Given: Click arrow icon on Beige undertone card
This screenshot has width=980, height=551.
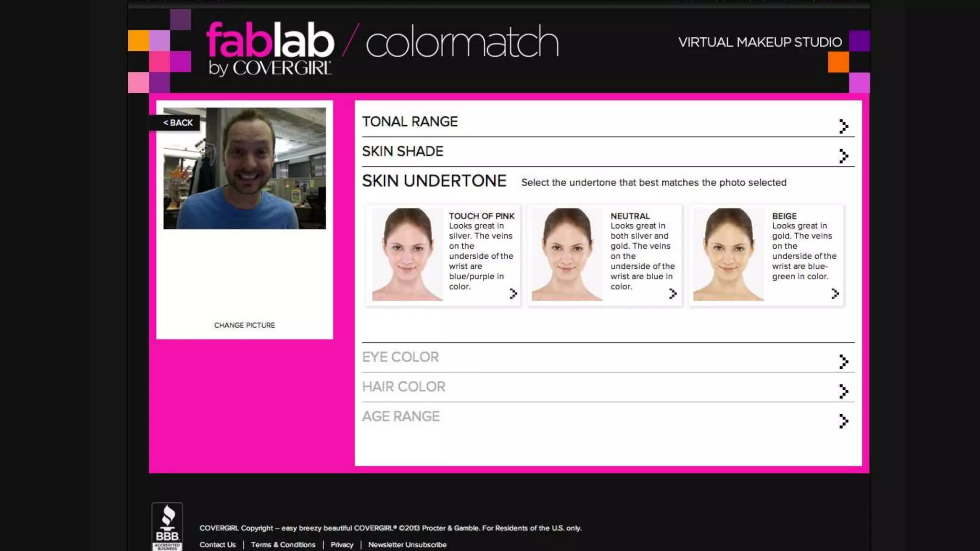Looking at the screenshot, I should click(x=835, y=293).
